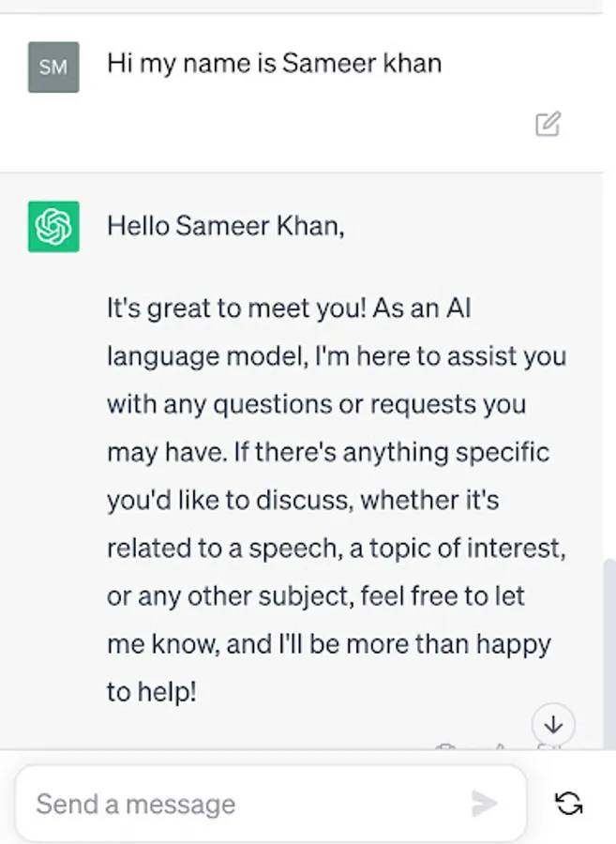Click the 'related to a speech' line
The height and width of the screenshot is (844, 616).
(221, 549)
